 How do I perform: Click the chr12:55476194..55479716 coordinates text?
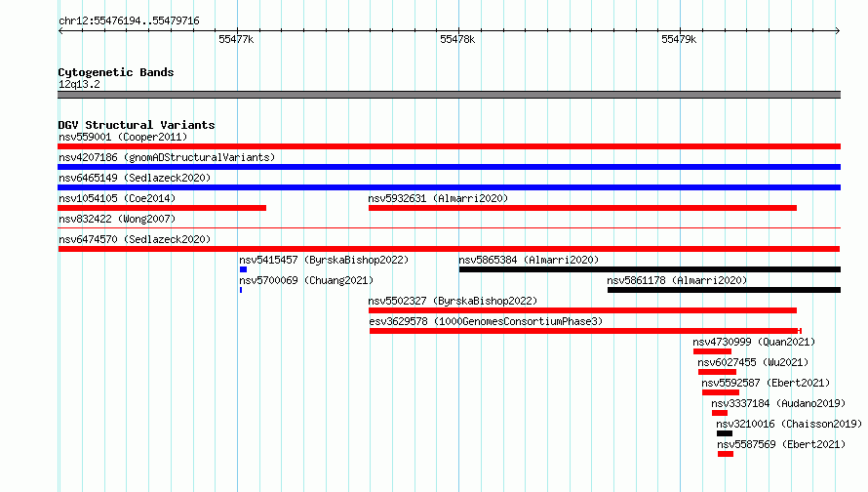point(129,20)
